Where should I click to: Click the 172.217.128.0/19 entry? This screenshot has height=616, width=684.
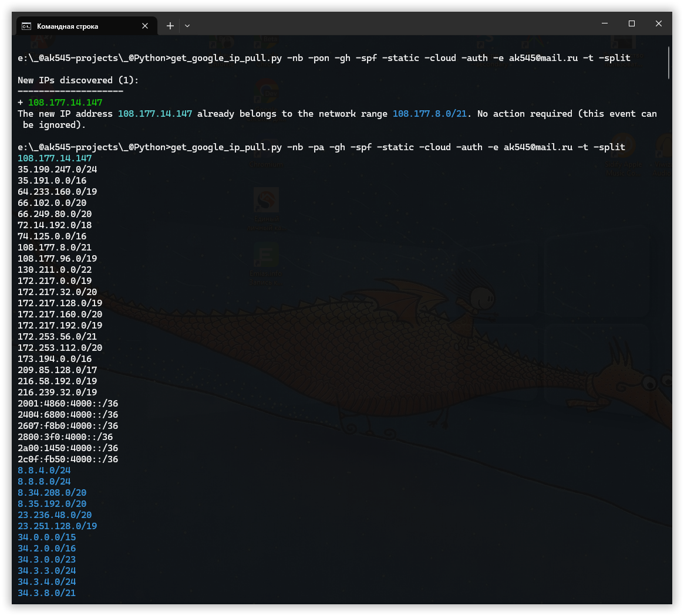tap(60, 303)
